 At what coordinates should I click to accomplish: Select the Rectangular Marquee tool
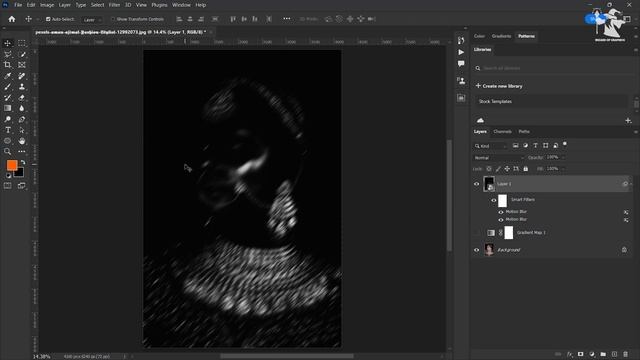(22, 43)
